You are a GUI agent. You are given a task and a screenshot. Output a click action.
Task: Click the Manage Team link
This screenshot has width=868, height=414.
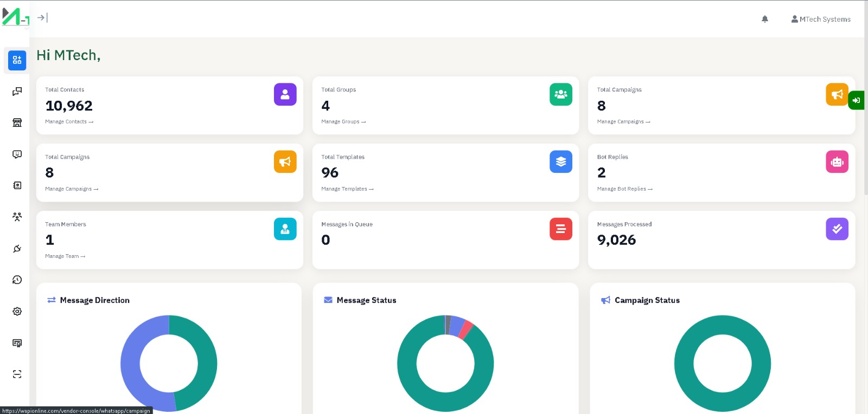pyautogui.click(x=65, y=256)
